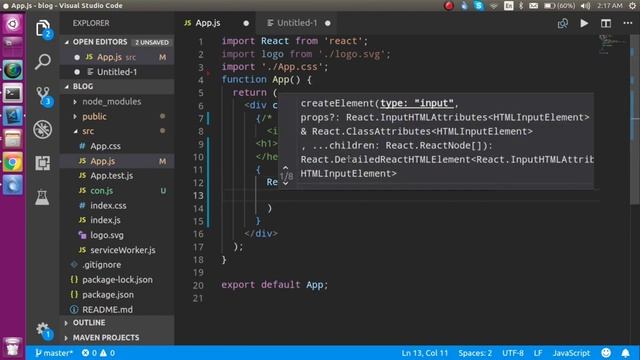Open index.js file
This screenshot has height=360, width=640.
[117, 220]
